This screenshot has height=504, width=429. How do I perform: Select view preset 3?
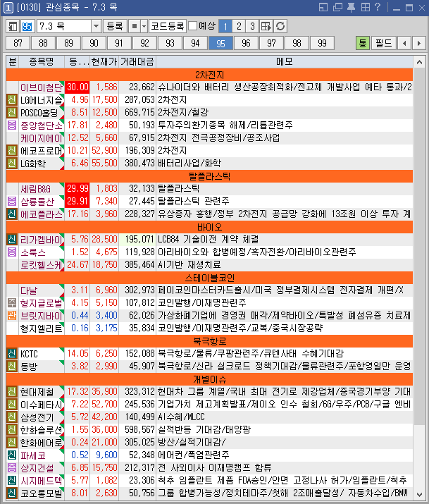tap(252, 26)
